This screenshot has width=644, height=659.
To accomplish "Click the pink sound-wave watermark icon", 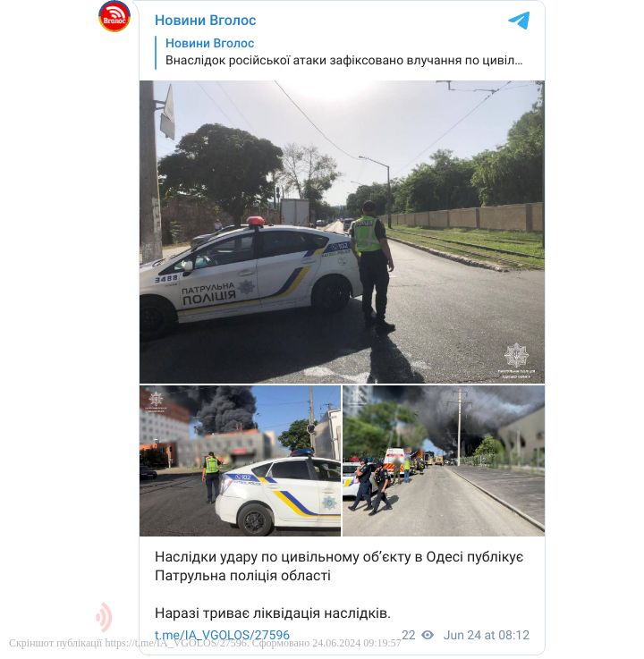I will coord(104,617).
